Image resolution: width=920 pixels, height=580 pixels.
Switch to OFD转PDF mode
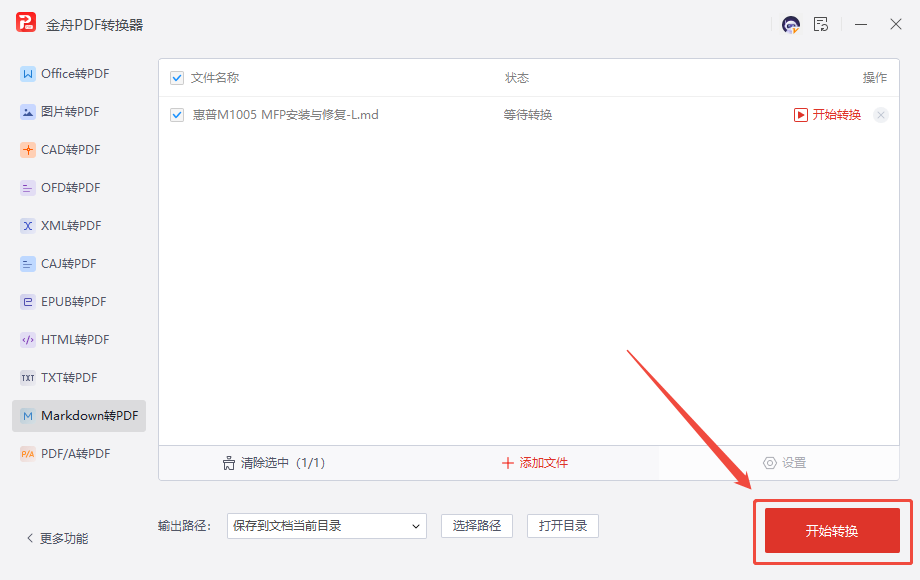click(x=79, y=188)
